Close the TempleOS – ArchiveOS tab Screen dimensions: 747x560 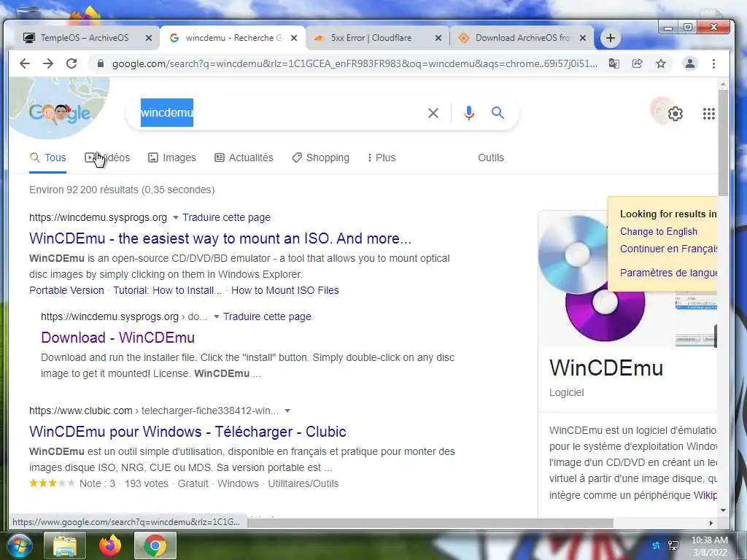(149, 38)
